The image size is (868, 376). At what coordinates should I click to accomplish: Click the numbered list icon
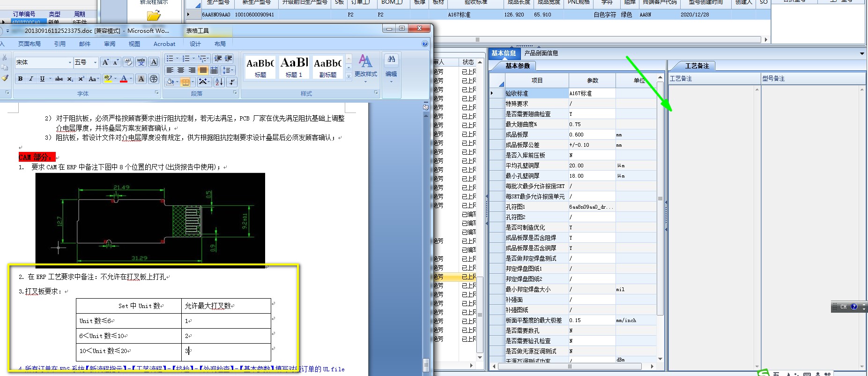185,59
